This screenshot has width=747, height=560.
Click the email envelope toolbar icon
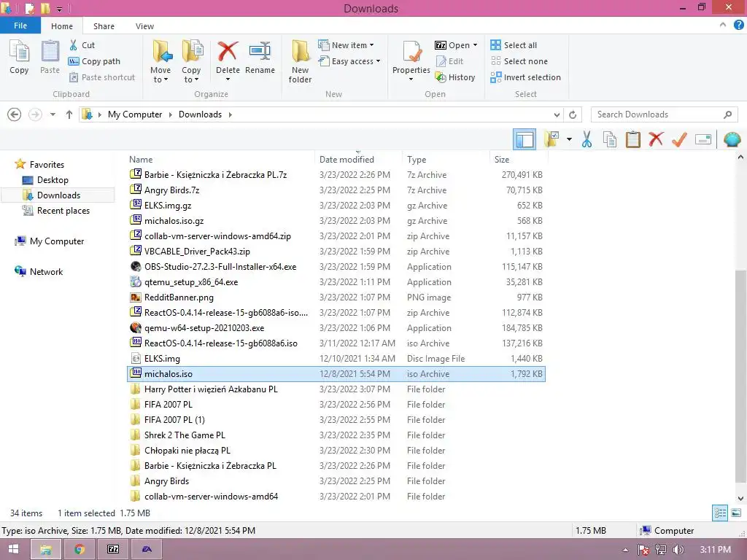[703, 139]
